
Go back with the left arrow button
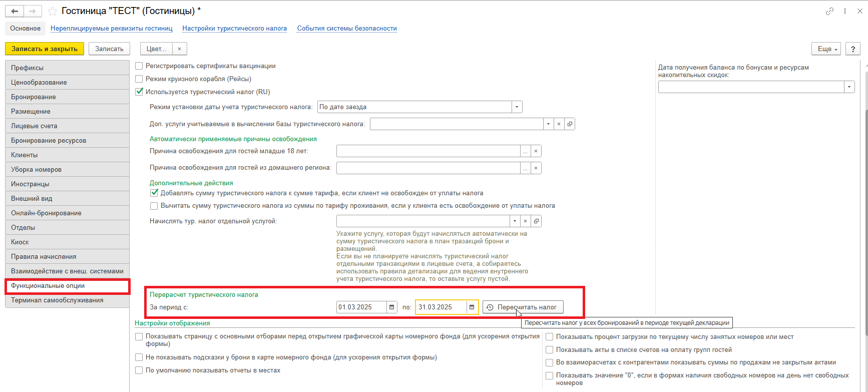15,11
